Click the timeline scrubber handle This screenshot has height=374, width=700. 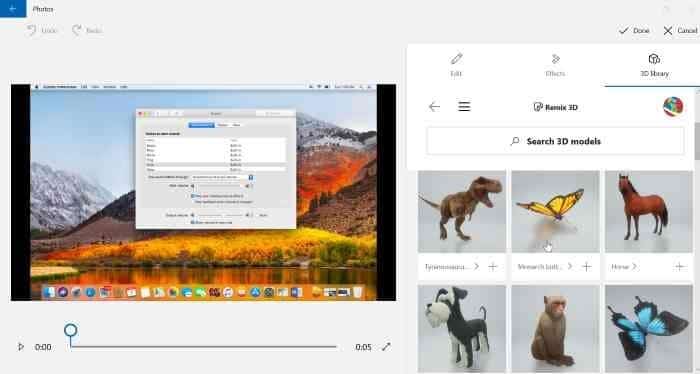point(71,331)
